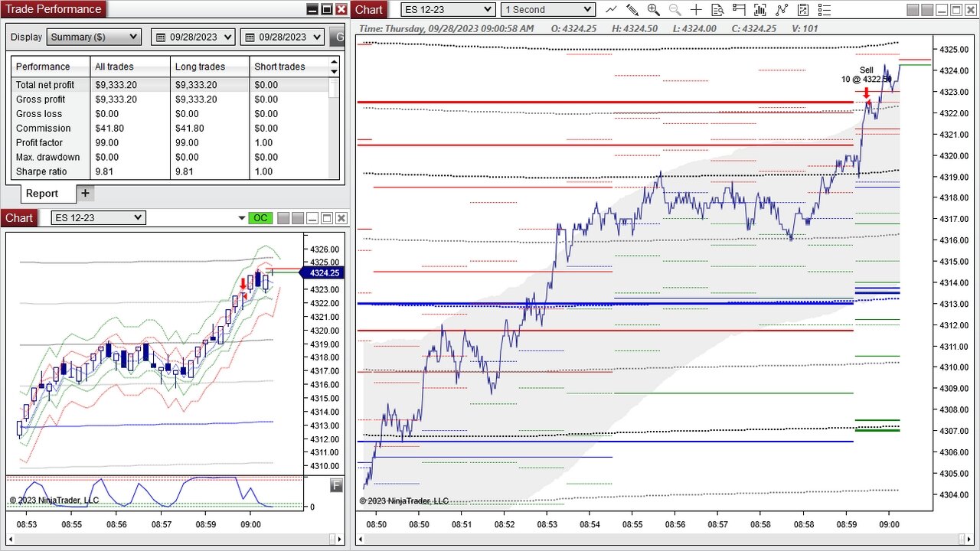Click first gray link square in small chart

coord(283,218)
